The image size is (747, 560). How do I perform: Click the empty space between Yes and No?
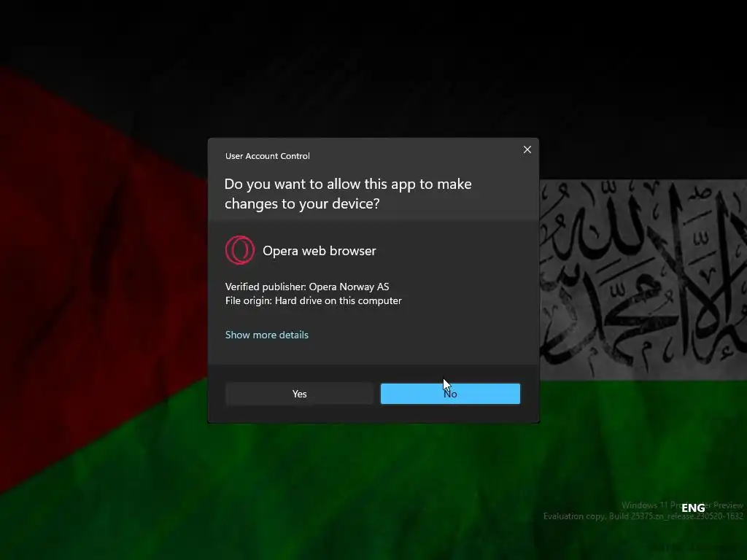click(x=377, y=394)
